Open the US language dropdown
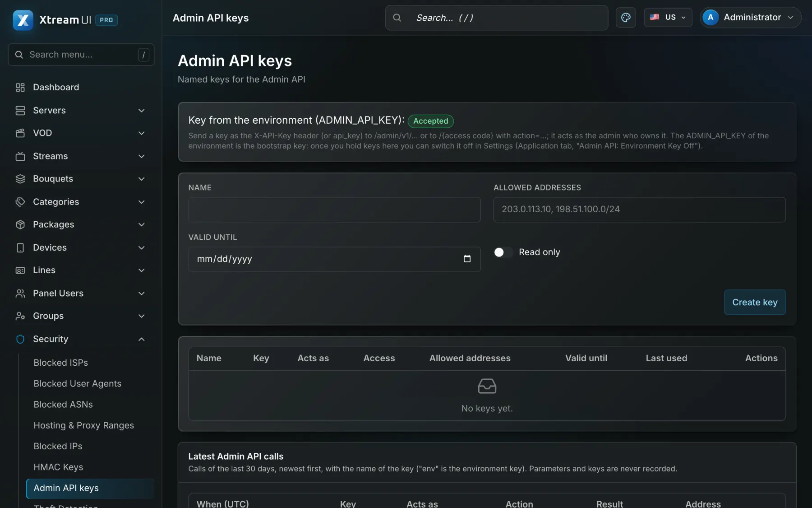Viewport: 812px width, 508px height. (x=668, y=18)
